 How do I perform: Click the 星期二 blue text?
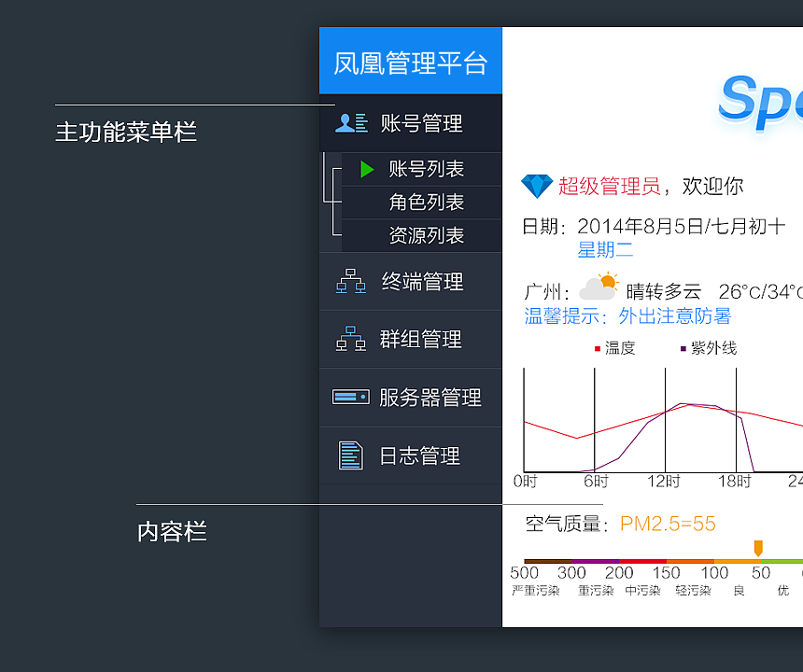605,250
